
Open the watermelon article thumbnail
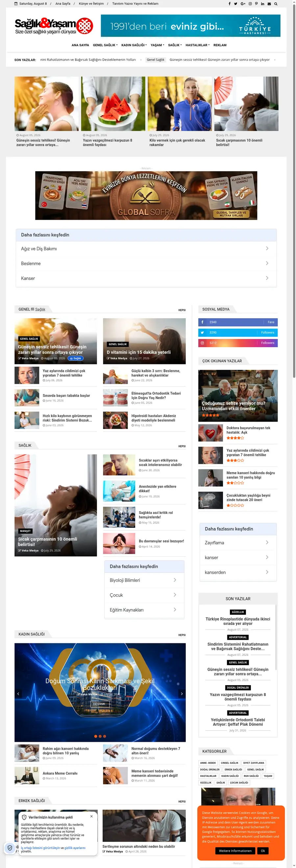113,104
